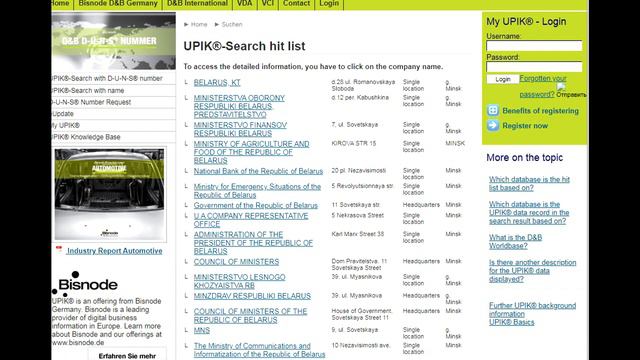Open Council of Ministers of the Republic of Belarus

pos(250,316)
